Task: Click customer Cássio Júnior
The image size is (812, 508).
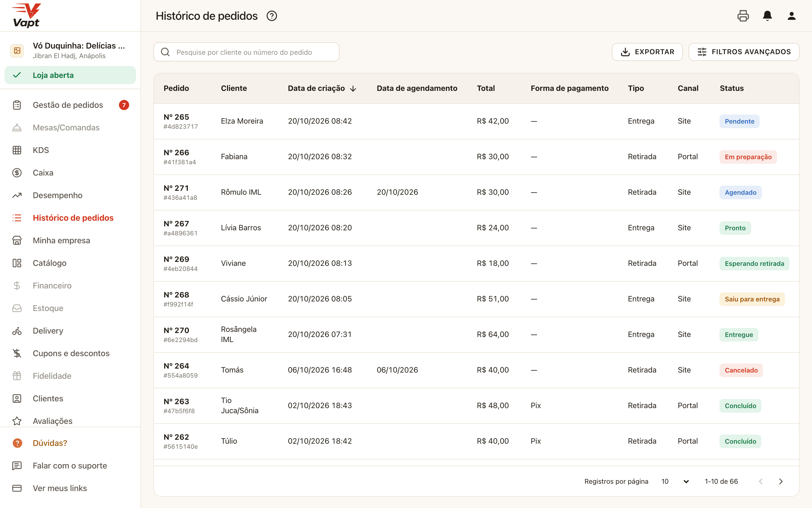Action: click(244, 299)
